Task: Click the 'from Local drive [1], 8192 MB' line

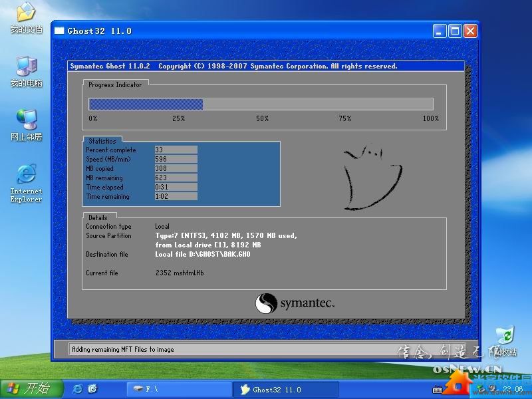Action: [x=208, y=245]
